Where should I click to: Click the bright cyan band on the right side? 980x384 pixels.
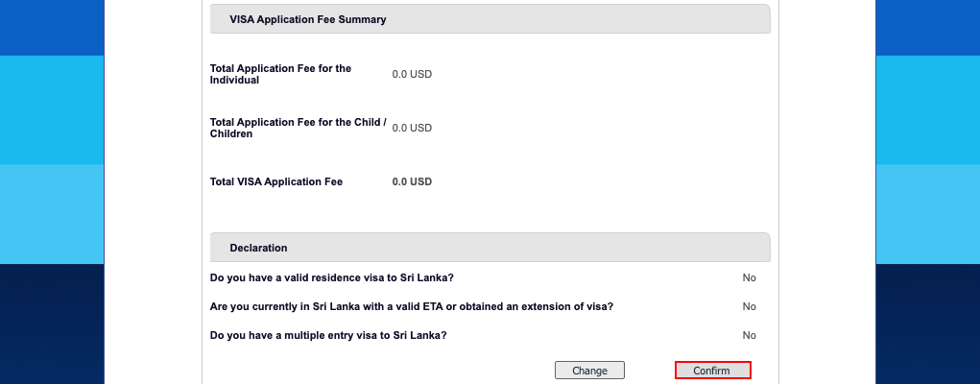[927, 109]
